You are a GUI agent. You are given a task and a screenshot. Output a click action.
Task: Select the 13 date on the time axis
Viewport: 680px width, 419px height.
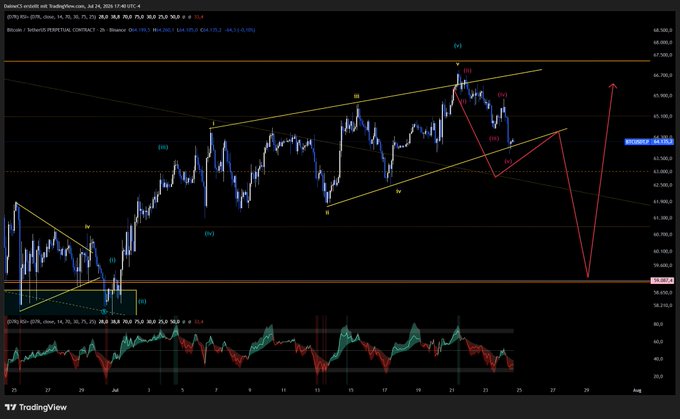(317, 390)
